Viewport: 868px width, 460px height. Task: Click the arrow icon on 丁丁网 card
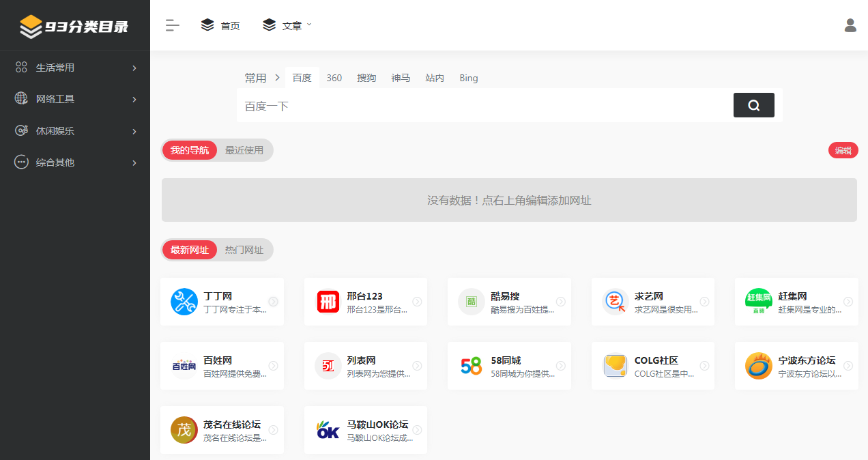coord(274,302)
